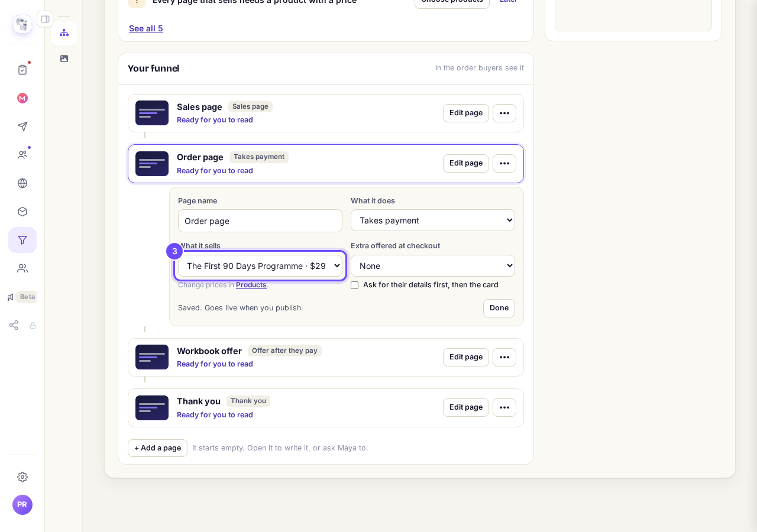Open the 'Extra offered at checkout' dropdown

[x=433, y=266]
